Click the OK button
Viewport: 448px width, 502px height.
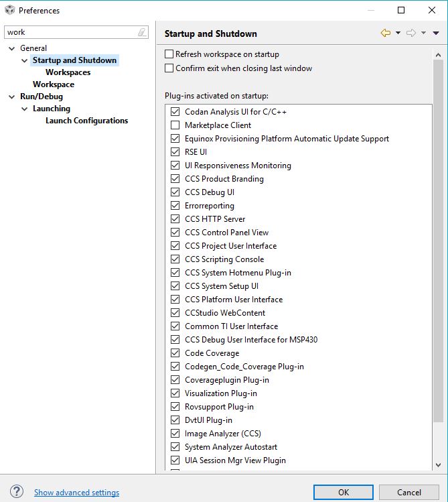(344, 492)
